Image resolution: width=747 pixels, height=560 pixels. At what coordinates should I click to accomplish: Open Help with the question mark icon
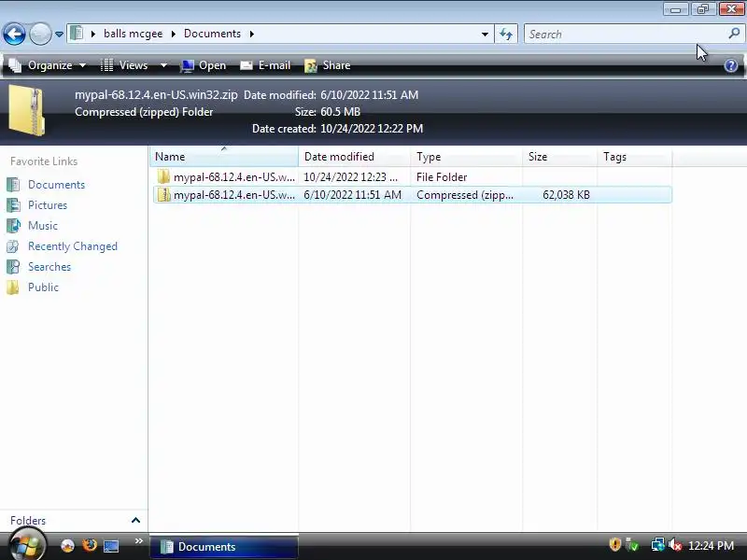(x=731, y=65)
